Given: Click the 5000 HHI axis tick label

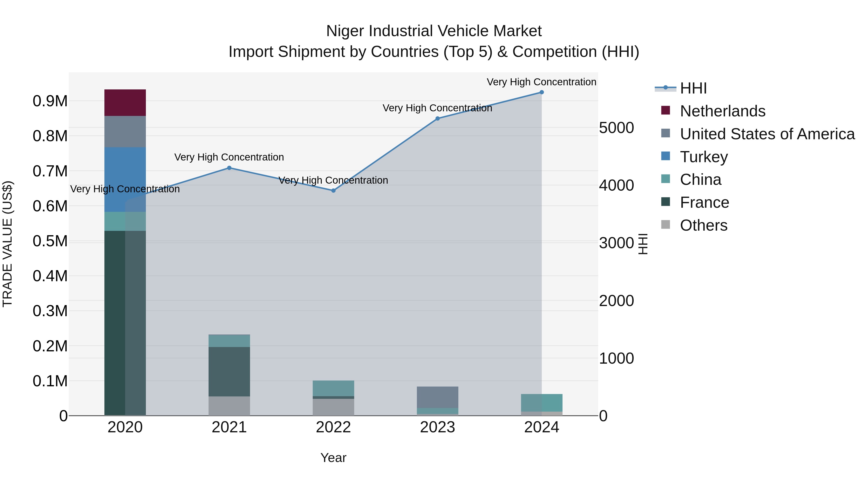Looking at the screenshot, I should tap(617, 128).
